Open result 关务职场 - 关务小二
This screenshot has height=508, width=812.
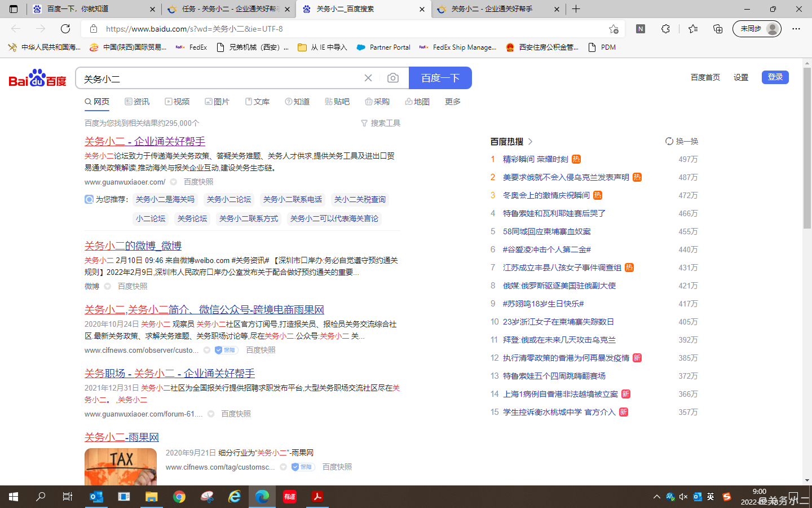[x=170, y=373]
